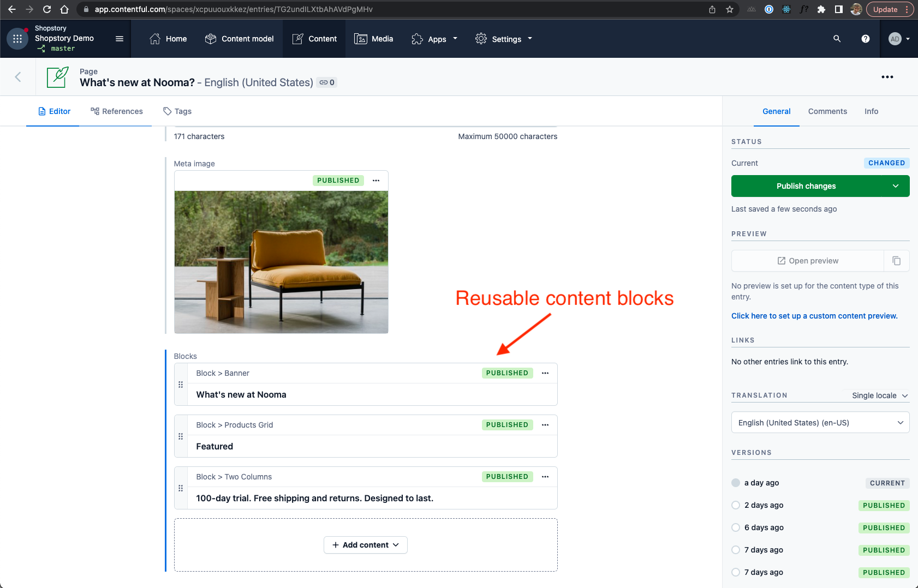This screenshot has width=918, height=588.
Task: Reload the page with the refresh icon
Action: (47, 9)
